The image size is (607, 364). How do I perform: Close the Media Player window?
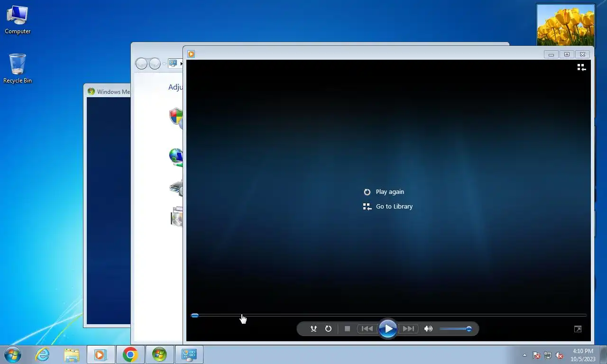tap(583, 55)
